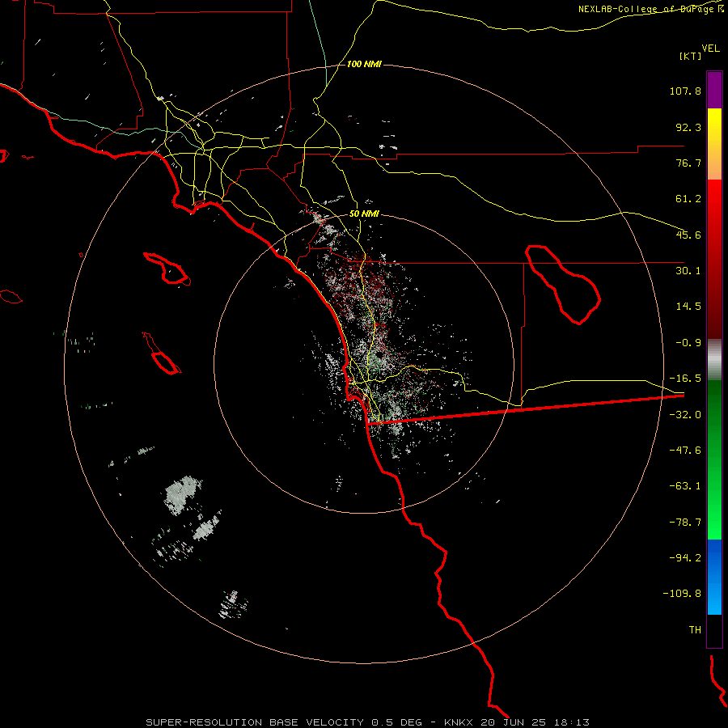Image resolution: width=728 pixels, height=728 pixels.
Task: Click the -94.2 velocity scale value
Action: tap(685, 557)
